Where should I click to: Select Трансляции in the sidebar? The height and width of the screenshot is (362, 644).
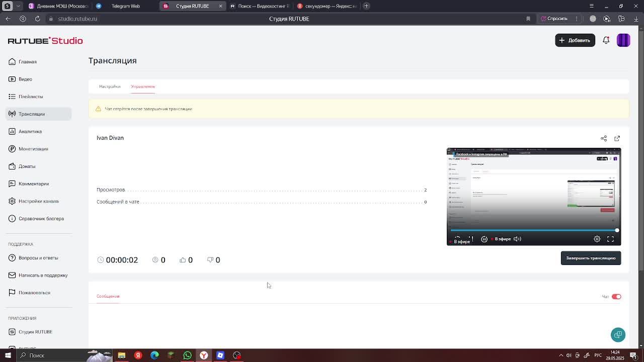[38, 114]
